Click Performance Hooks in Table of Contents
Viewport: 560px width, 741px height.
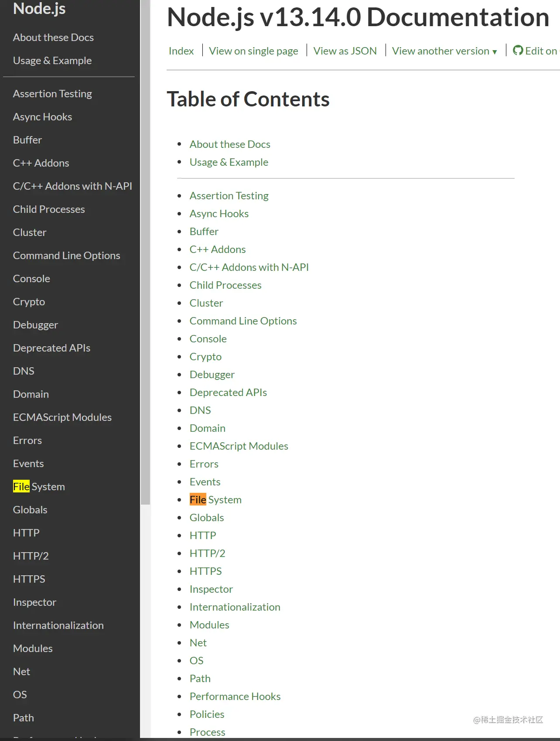click(x=235, y=697)
